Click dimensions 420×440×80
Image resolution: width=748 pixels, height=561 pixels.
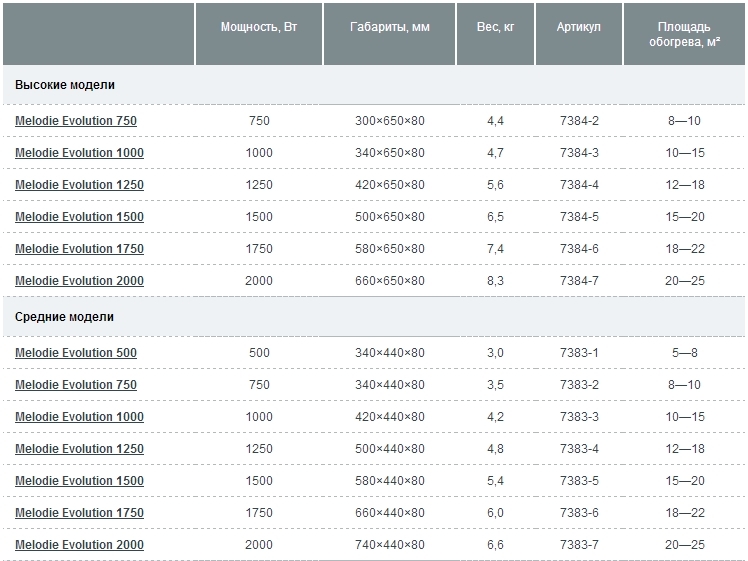390,416
